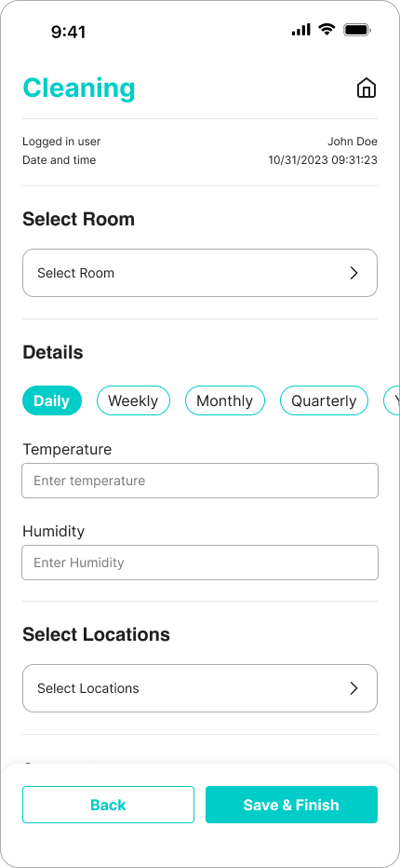Switch to the Weekly frequency chip
The image size is (400, 868).
133,400
